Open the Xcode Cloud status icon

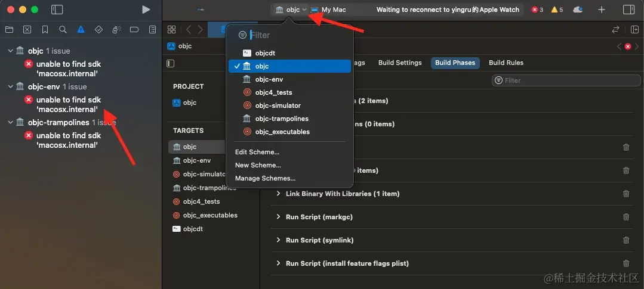point(578,10)
